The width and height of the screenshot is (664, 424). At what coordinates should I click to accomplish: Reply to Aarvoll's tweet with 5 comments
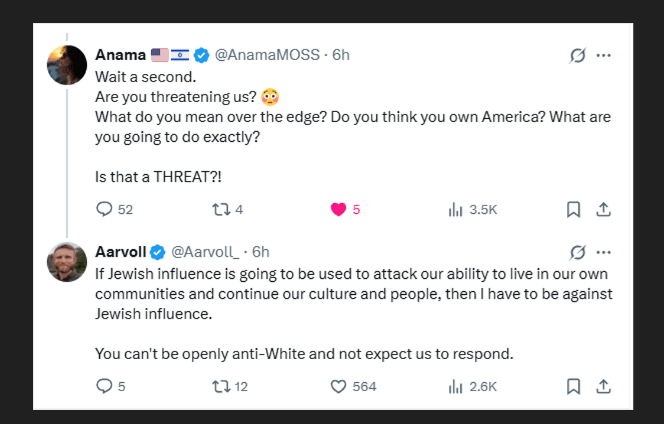coord(104,386)
